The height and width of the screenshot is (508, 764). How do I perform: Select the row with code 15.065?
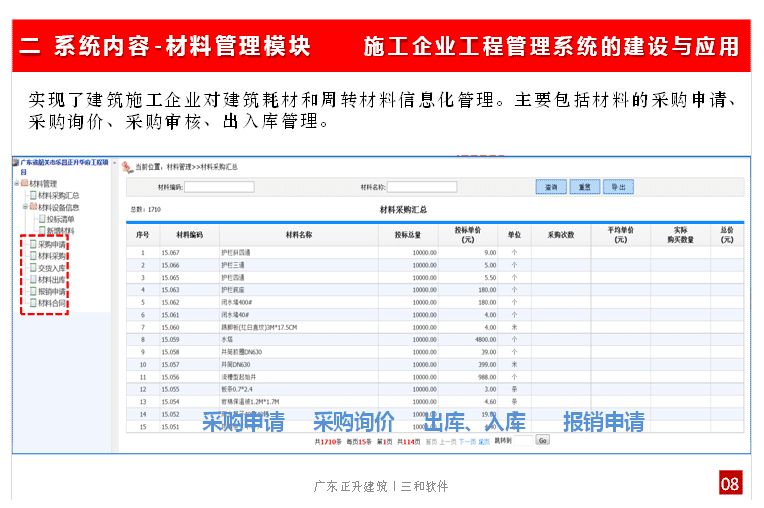click(435, 278)
